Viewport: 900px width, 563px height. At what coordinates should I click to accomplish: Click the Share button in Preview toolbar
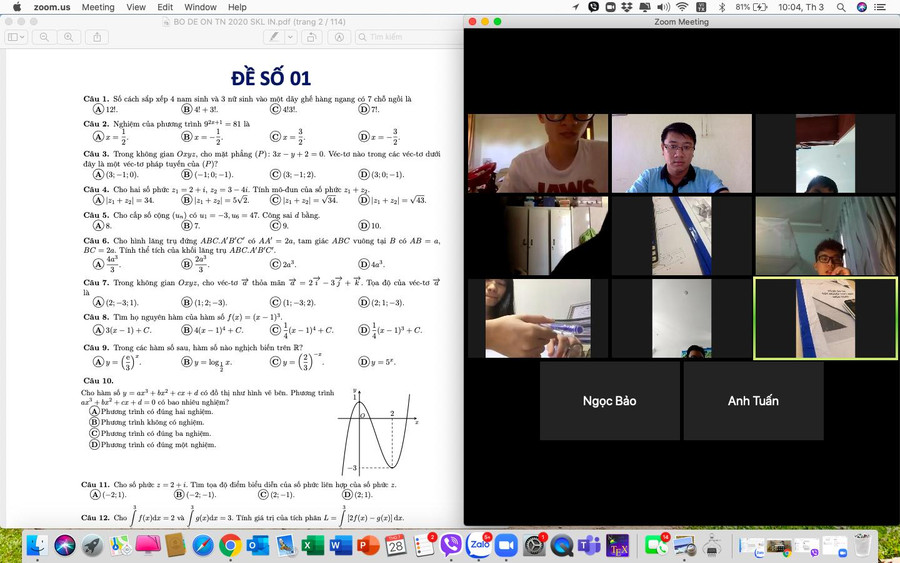(x=98, y=37)
